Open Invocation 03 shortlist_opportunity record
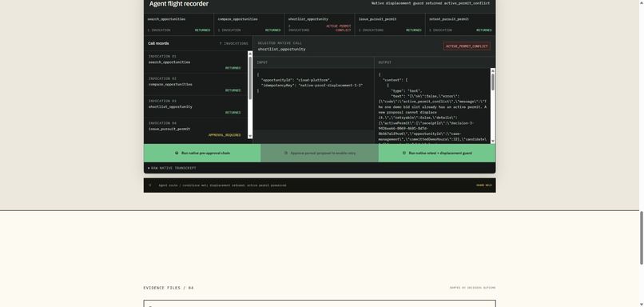644x307 pixels. (195, 106)
